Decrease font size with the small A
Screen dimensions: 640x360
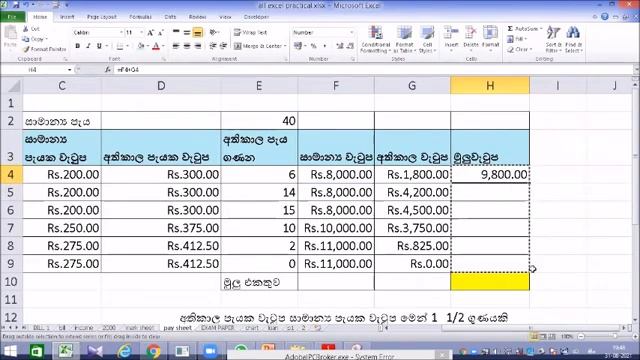tap(160, 33)
